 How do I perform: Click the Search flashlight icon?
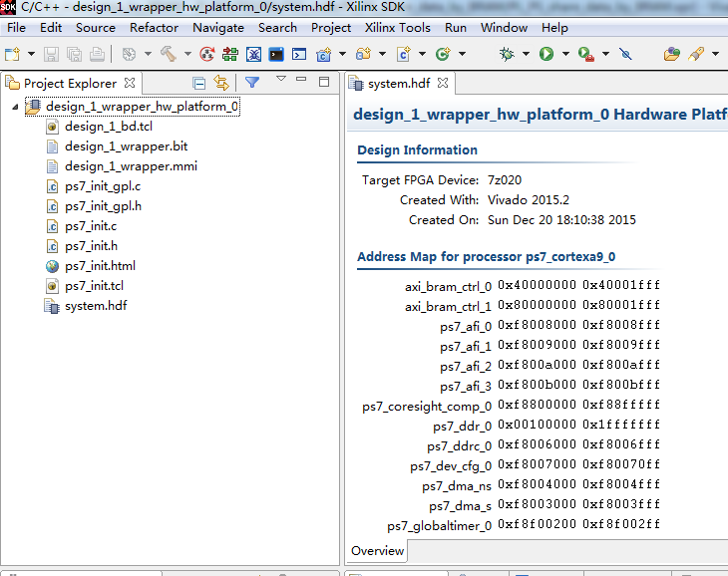pos(696,54)
